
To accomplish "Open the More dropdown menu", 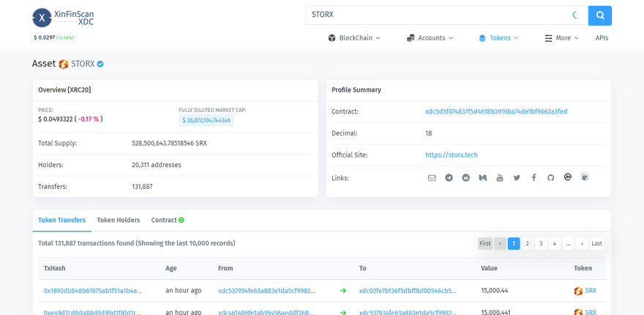I will (x=561, y=38).
